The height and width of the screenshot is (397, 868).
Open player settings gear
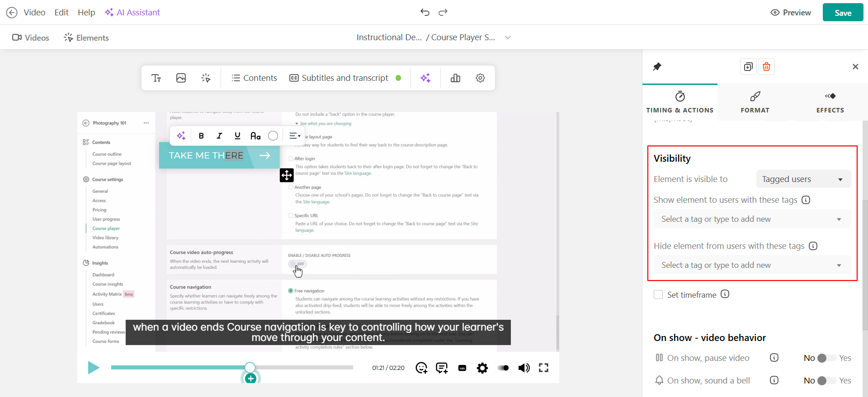(x=482, y=368)
